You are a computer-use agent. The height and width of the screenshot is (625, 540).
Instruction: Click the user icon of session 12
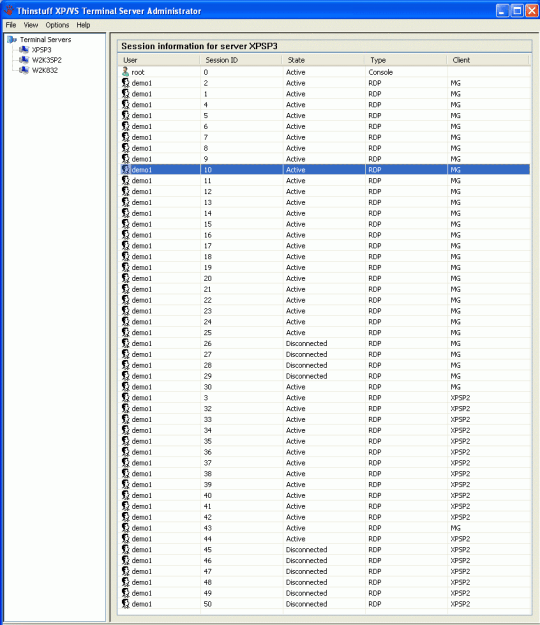(x=126, y=191)
